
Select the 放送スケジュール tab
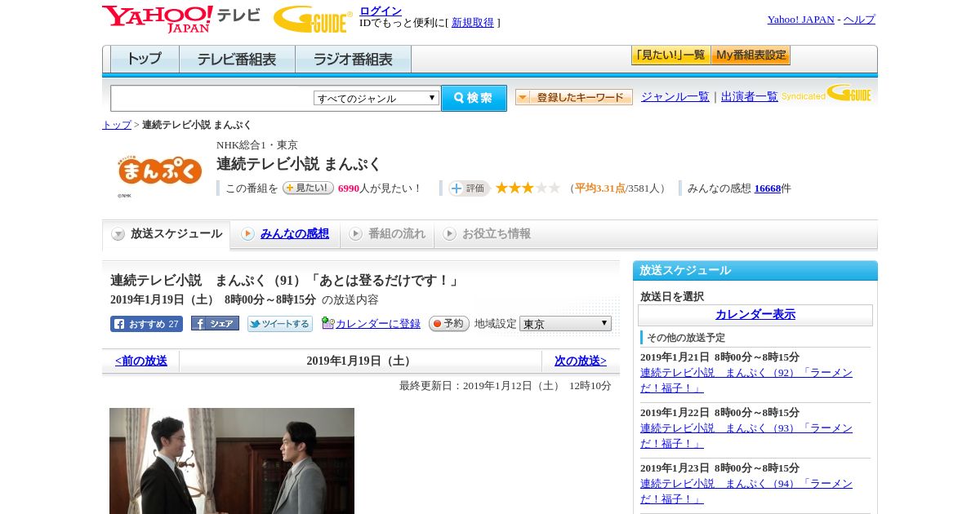pyautogui.click(x=167, y=234)
